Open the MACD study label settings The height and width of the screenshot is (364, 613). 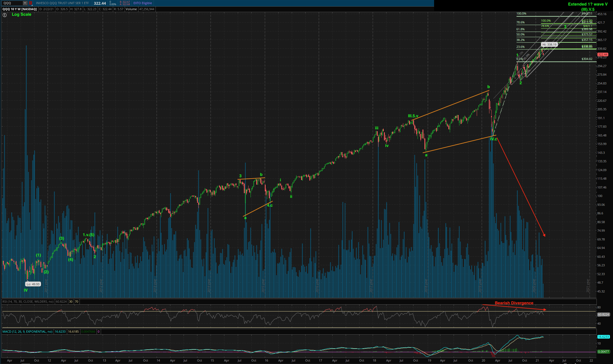pos(27,332)
